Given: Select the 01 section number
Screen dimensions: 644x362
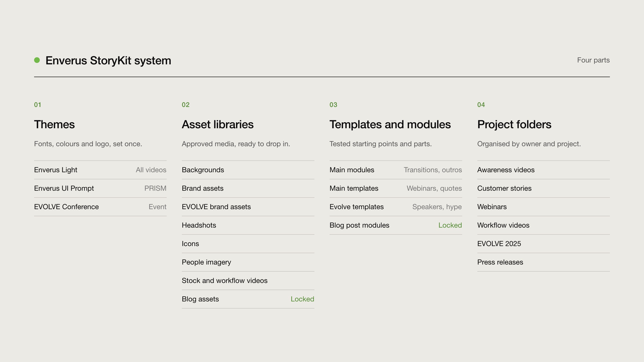Looking at the screenshot, I should click(x=37, y=105).
